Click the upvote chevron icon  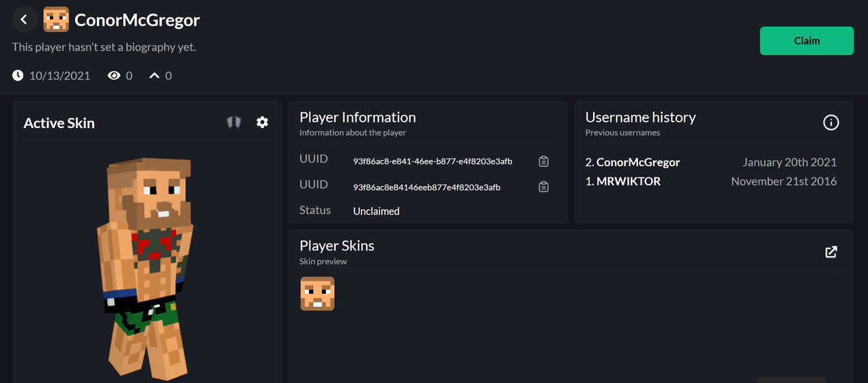pos(154,75)
